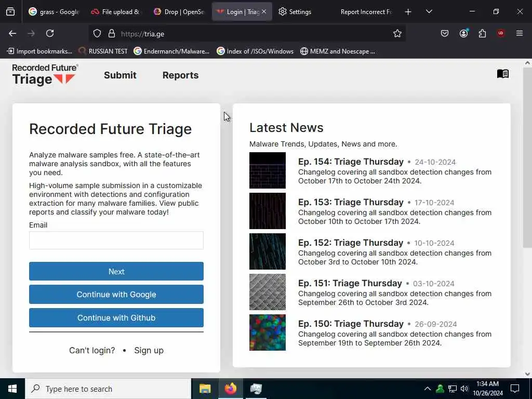Viewport: 532px width, 399px height.
Task: Switch to Report Incorrect tab
Action: (x=366, y=12)
